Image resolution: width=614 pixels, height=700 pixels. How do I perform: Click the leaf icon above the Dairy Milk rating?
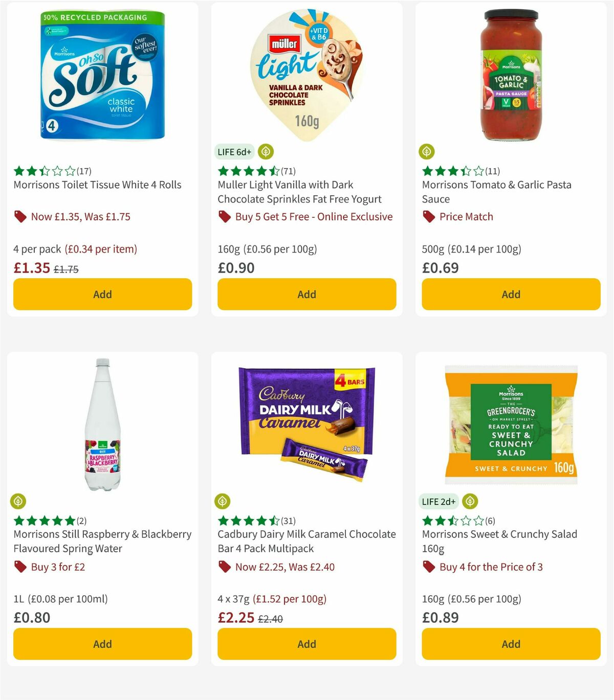223,501
